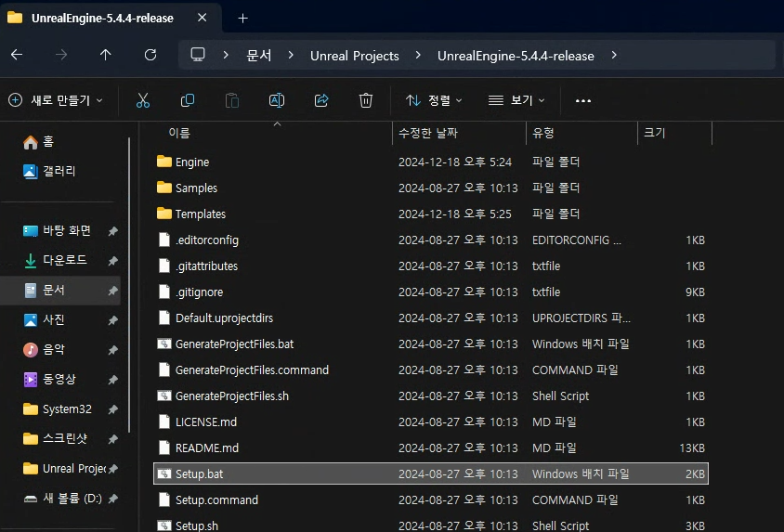
Task: Click the Cut scissors icon
Action: click(143, 100)
